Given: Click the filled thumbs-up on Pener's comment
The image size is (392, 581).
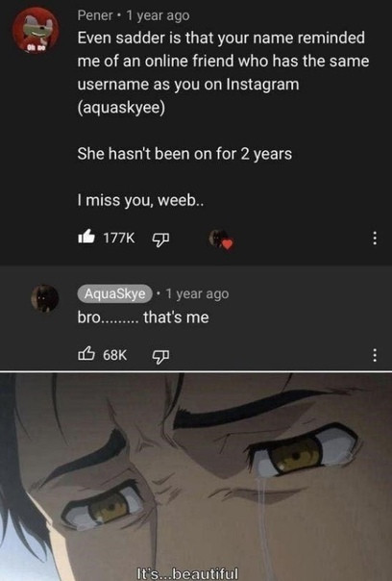Looking at the screenshot, I should pos(86,237).
